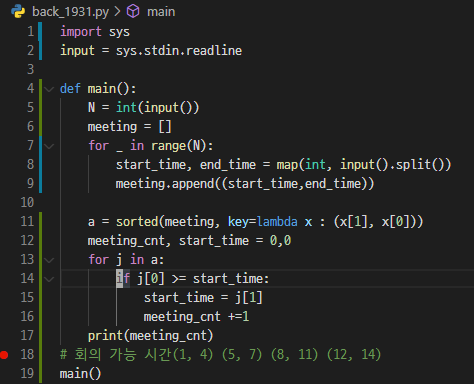
Task: Click '(x[1], x[0])' on line 11
Action: tap(375, 222)
